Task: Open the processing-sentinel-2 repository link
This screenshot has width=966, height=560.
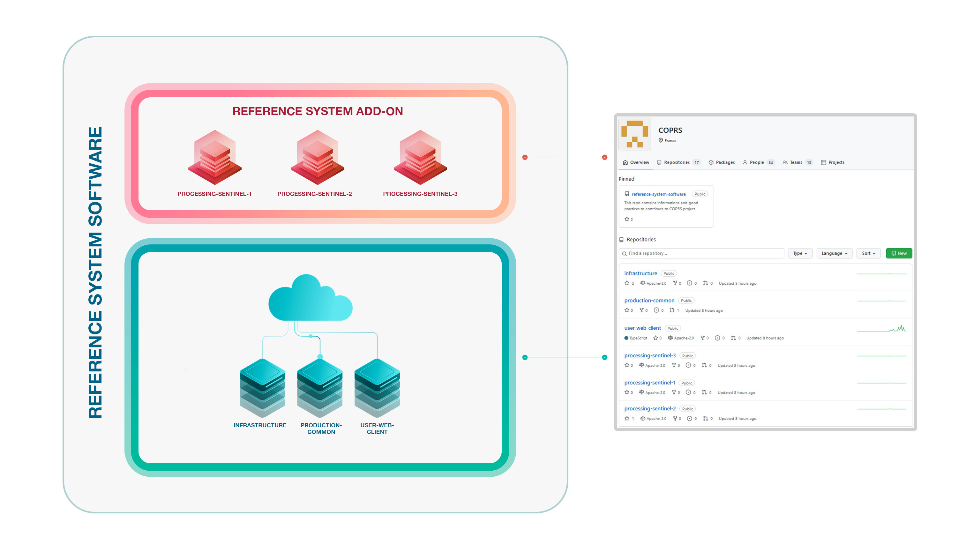Action: pos(650,409)
